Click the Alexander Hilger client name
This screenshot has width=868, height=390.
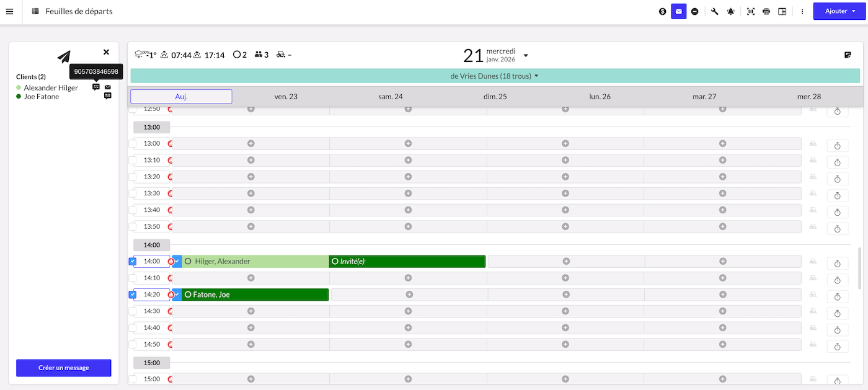tap(51, 87)
